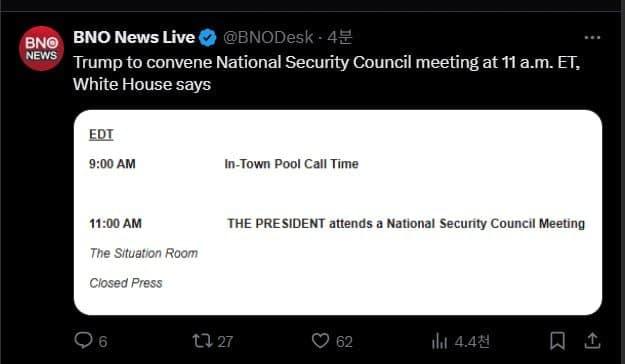
Task: Click the @BNODesk handle
Action: pos(268,37)
